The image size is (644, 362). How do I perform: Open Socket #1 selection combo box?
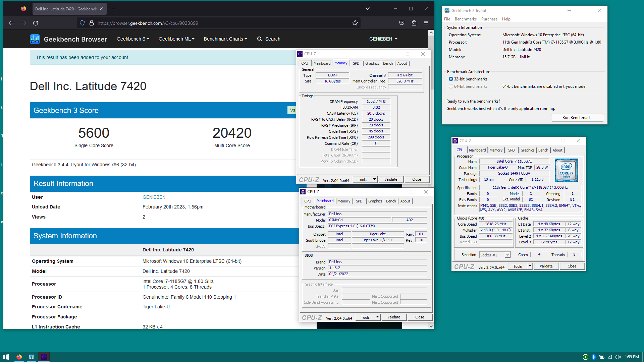click(x=495, y=255)
